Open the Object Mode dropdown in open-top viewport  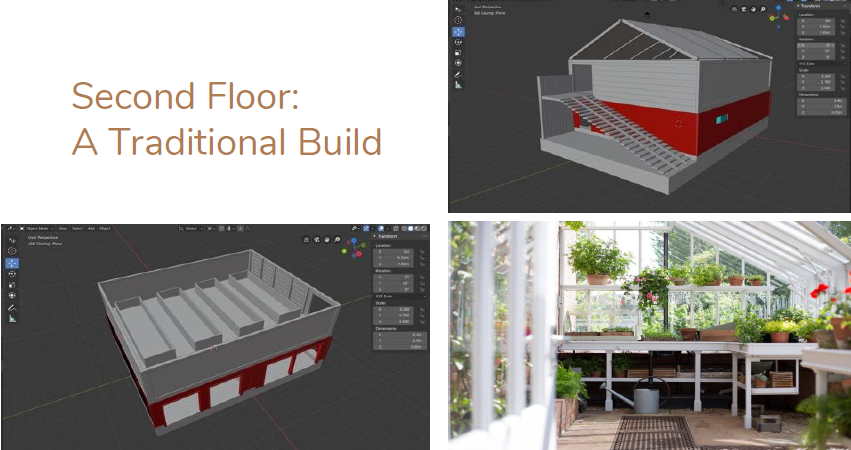36,228
